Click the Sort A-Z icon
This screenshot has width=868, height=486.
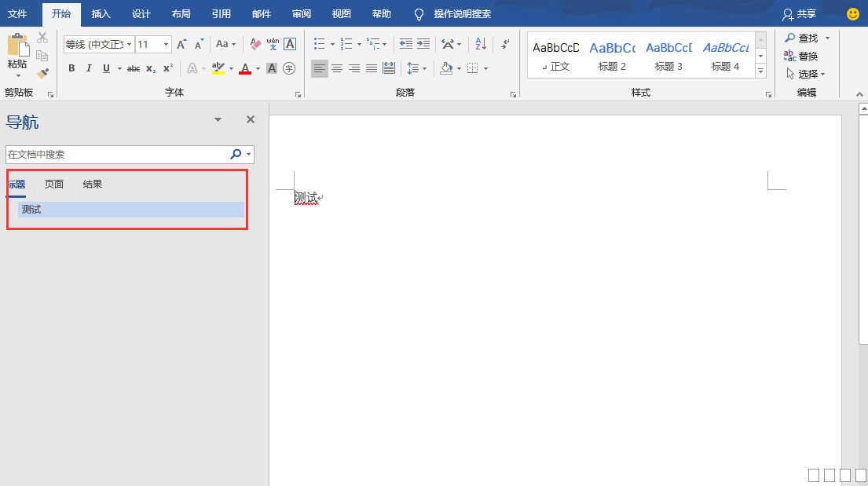(481, 44)
